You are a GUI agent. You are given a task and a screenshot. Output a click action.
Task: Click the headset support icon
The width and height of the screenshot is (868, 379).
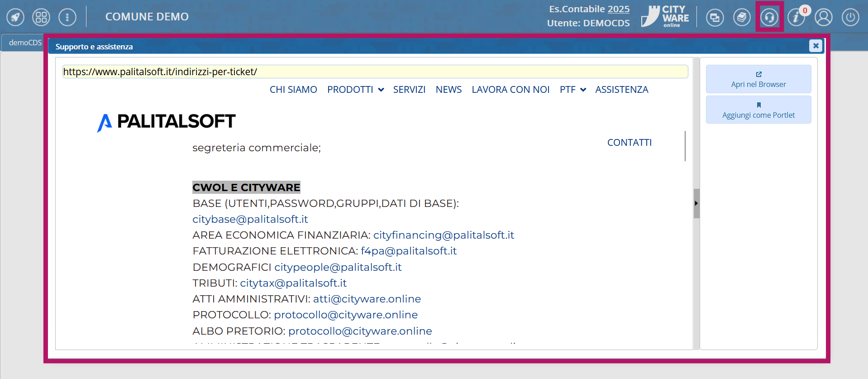coord(769,18)
